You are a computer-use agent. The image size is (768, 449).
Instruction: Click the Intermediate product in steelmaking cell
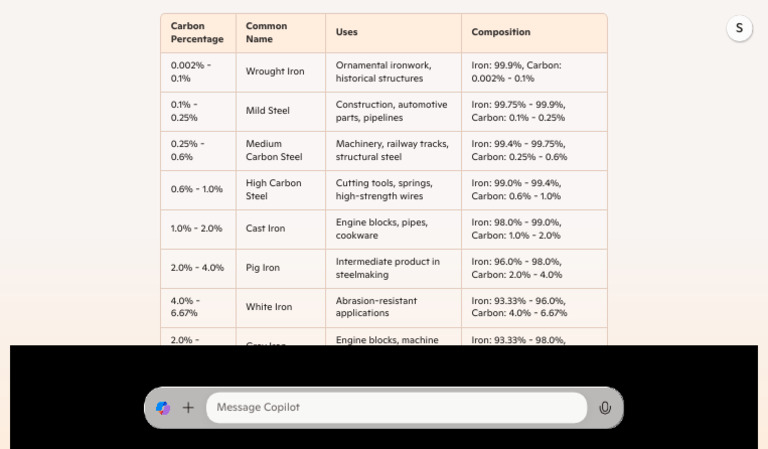387,268
